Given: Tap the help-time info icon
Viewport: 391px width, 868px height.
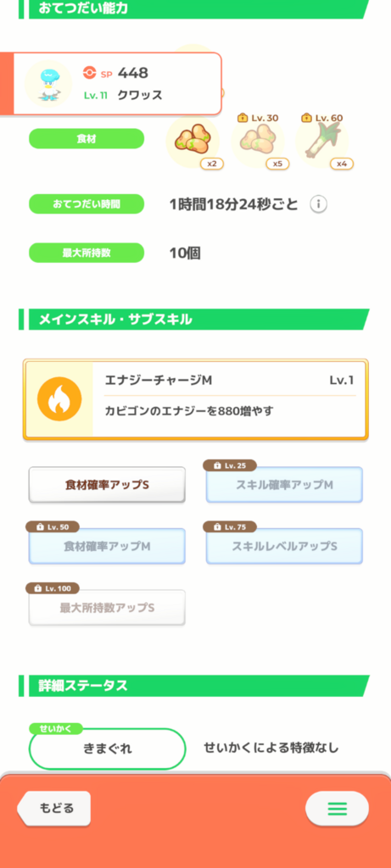Looking at the screenshot, I should tap(318, 204).
